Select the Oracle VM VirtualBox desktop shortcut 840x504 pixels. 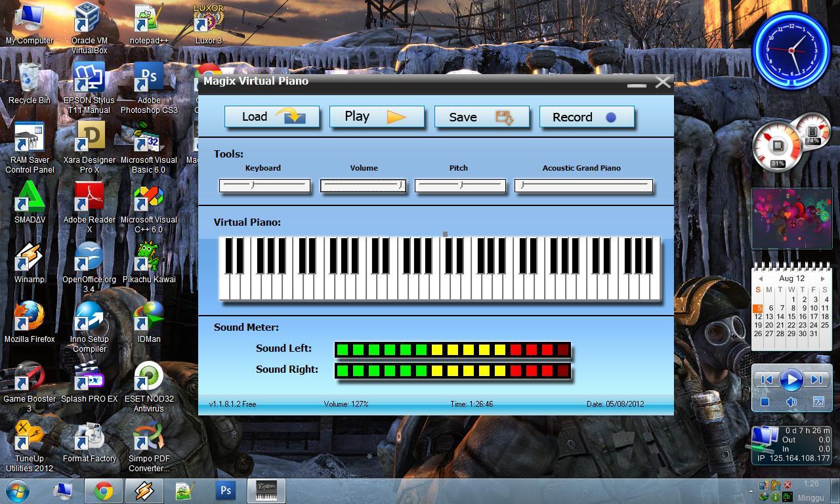[x=89, y=28]
